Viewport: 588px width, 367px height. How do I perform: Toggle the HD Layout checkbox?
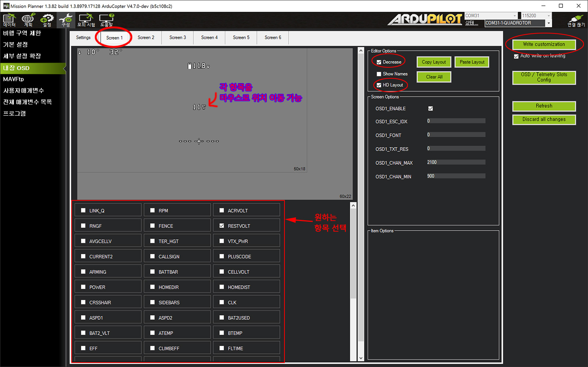click(379, 85)
